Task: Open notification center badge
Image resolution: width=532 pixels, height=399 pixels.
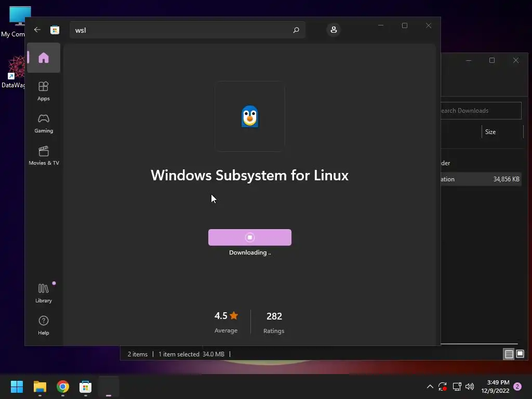Action: [x=517, y=387]
